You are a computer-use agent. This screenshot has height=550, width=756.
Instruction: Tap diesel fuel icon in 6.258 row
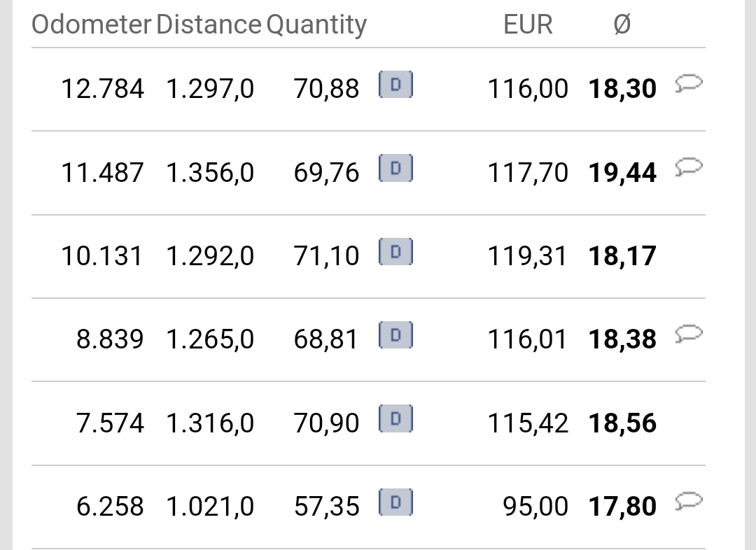click(395, 502)
